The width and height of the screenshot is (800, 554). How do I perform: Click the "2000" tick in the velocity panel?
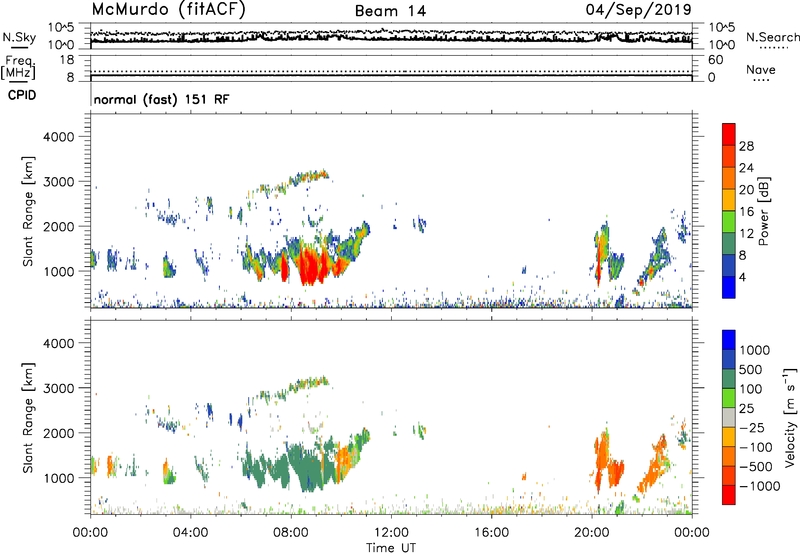(58, 433)
